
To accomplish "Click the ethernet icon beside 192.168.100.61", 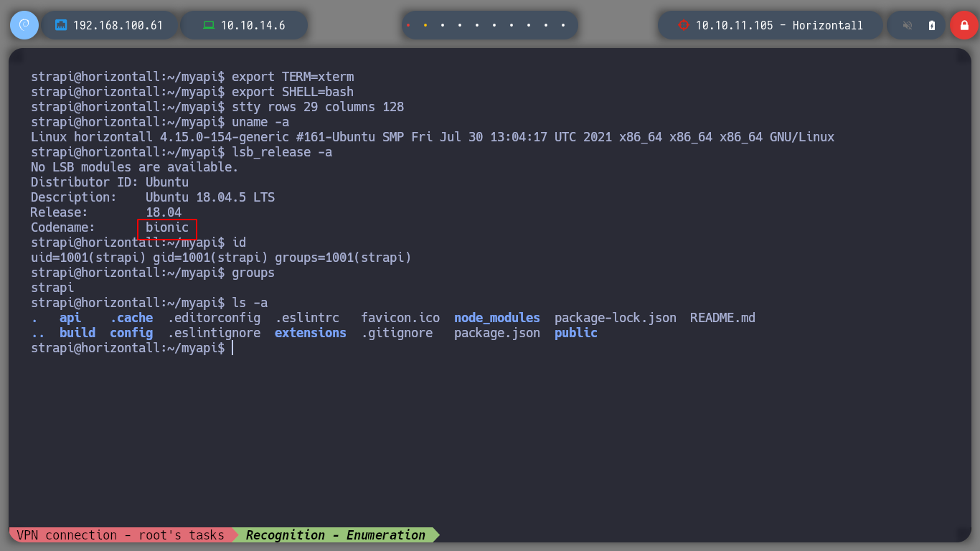I will click(61, 25).
